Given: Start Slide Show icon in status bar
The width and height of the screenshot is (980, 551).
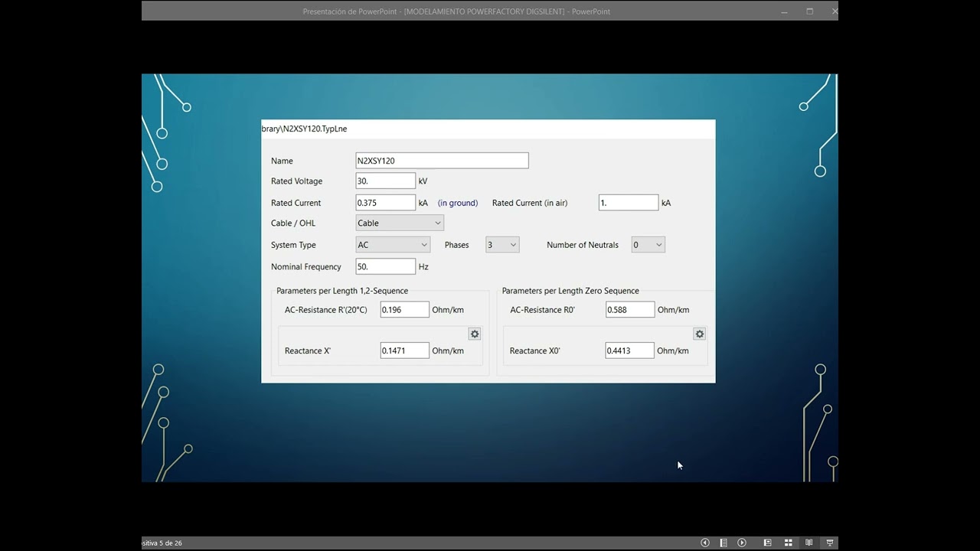Looking at the screenshot, I should pyautogui.click(x=829, y=543).
